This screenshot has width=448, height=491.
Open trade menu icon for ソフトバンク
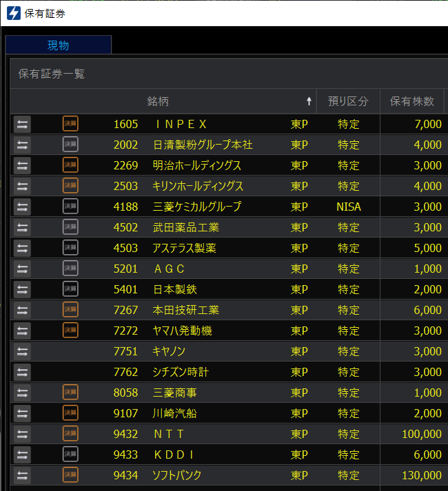(22, 476)
